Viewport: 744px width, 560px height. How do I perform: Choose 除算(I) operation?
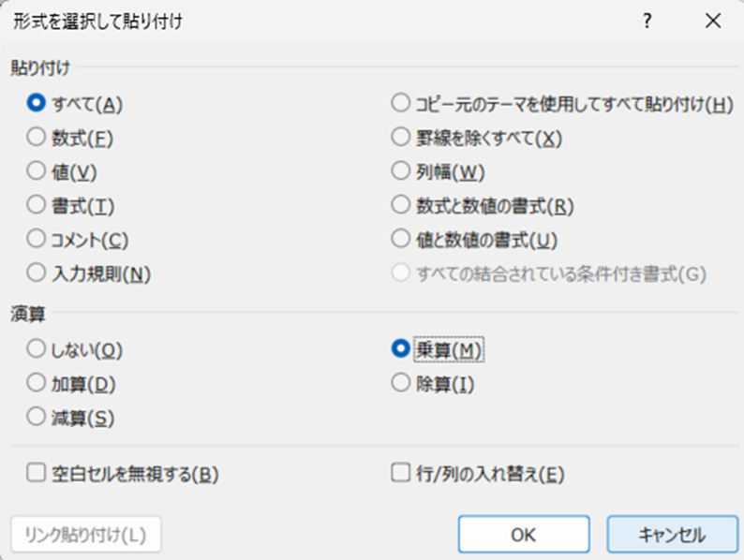401,383
